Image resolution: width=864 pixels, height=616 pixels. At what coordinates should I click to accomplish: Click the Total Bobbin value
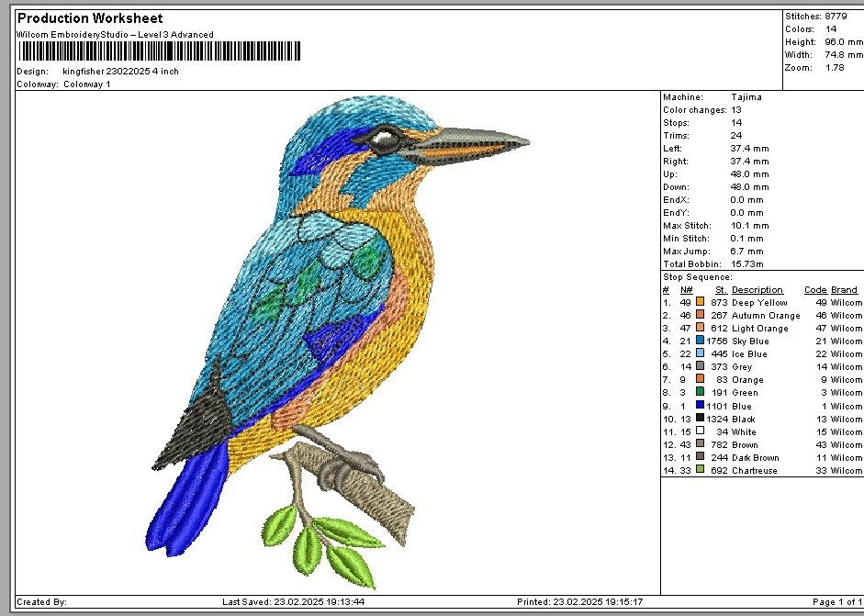pos(746,263)
